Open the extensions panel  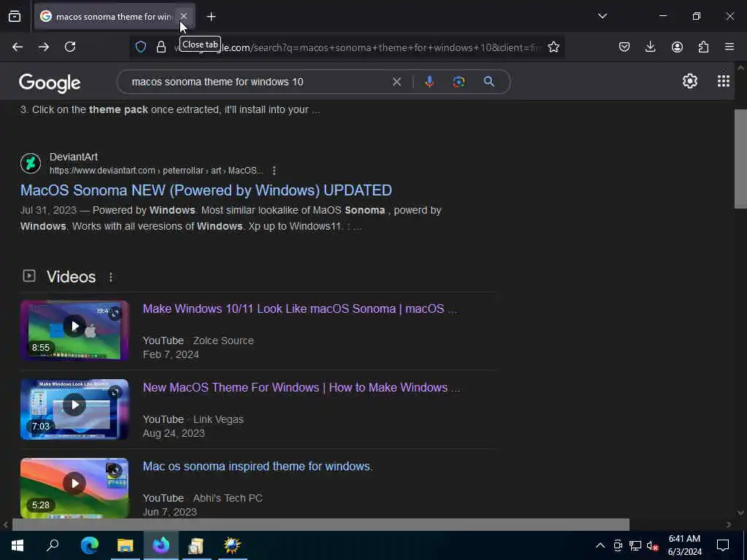click(x=703, y=47)
